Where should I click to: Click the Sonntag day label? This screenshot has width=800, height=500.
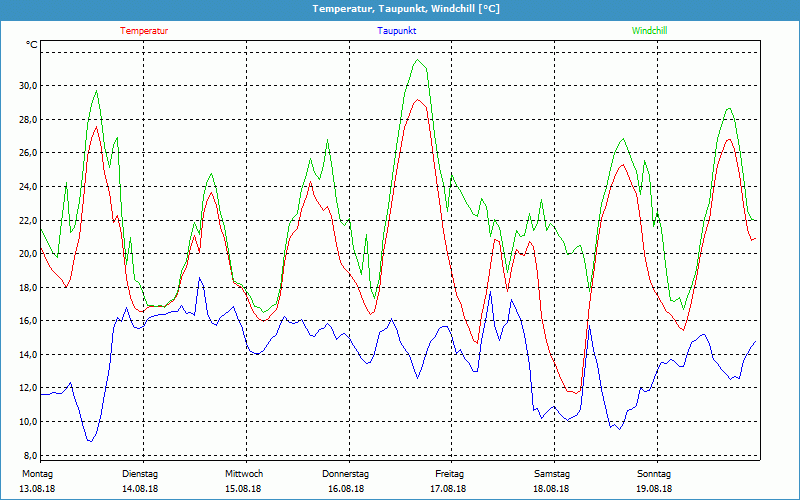click(654, 474)
